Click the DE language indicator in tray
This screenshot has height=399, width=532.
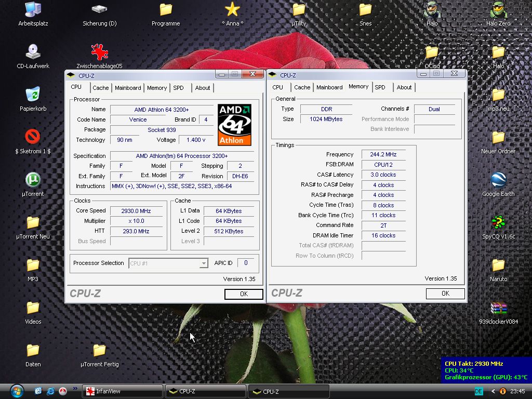(x=478, y=391)
